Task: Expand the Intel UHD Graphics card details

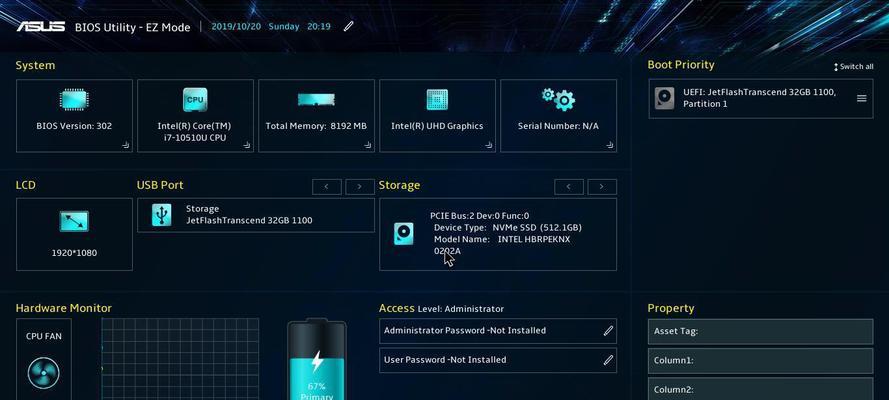Action: click(x=489, y=145)
